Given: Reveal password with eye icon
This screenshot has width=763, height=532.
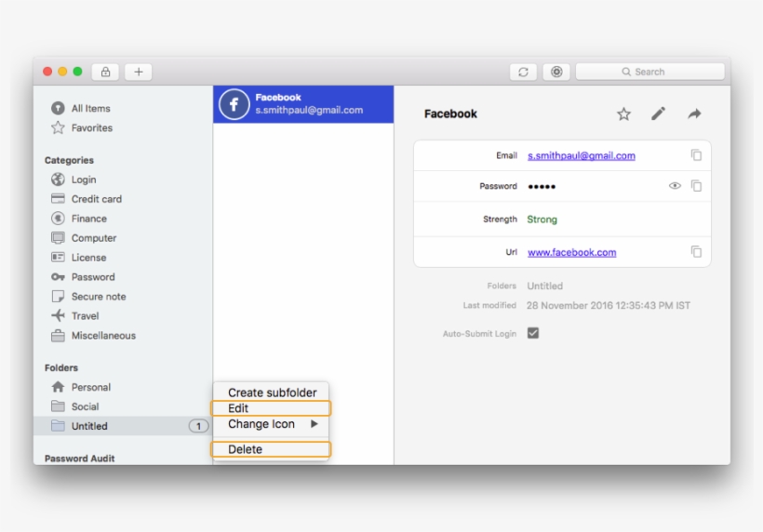Looking at the screenshot, I should 675,186.
